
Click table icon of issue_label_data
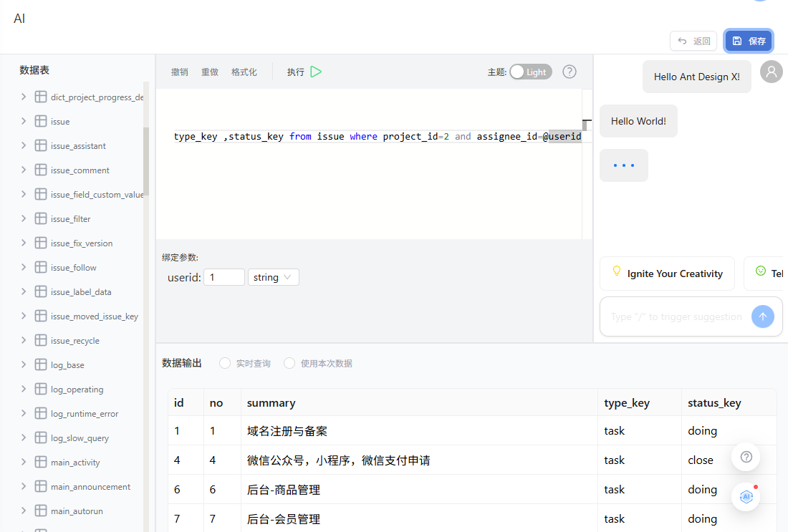pos(41,292)
